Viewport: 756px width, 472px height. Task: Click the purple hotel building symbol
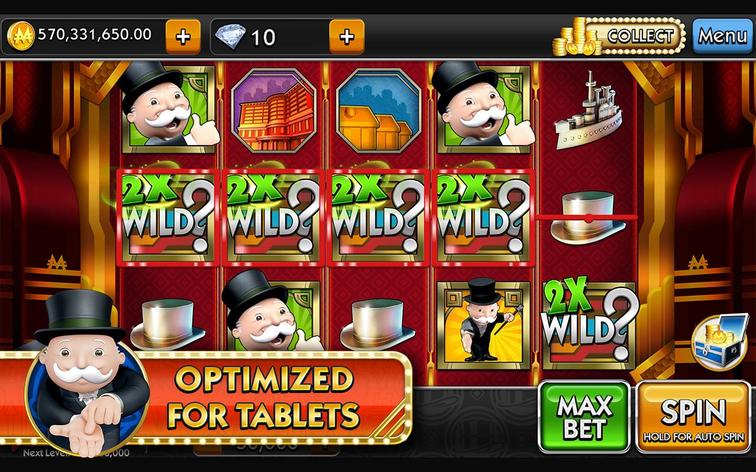click(x=273, y=110)
